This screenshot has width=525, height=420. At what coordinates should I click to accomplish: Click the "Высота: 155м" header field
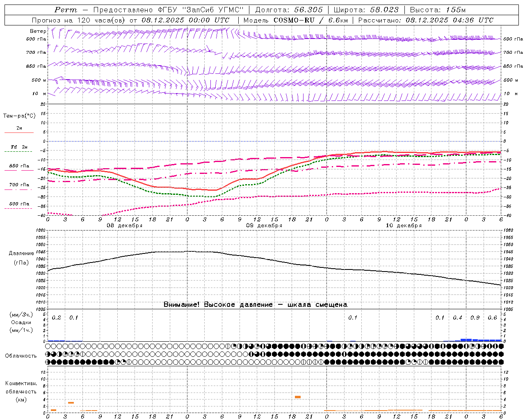[438, 10]
